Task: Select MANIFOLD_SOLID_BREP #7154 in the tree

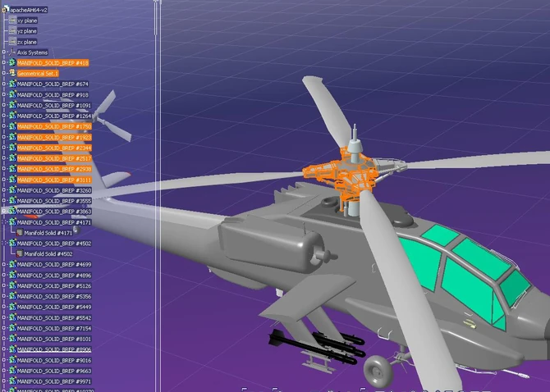Action: (53, 328)
